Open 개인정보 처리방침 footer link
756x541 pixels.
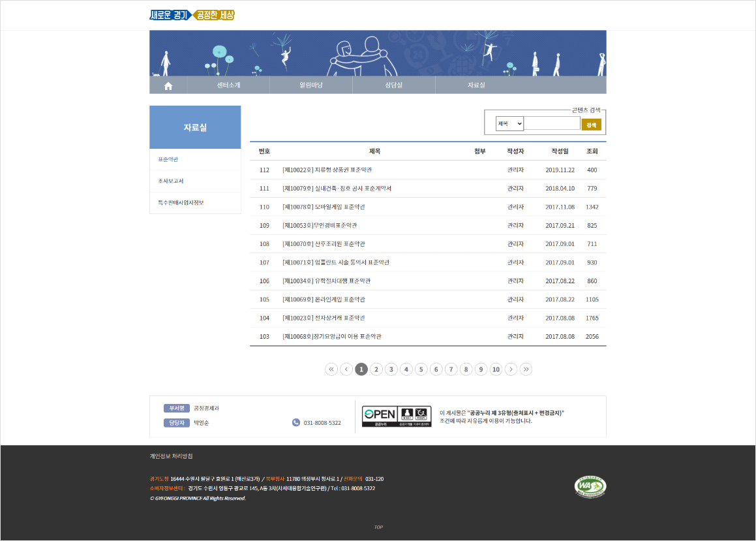coord(171,456)
